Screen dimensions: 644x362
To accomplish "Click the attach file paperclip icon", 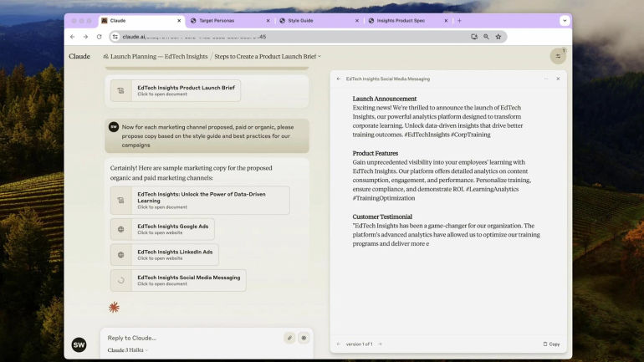I will [289, 338].
